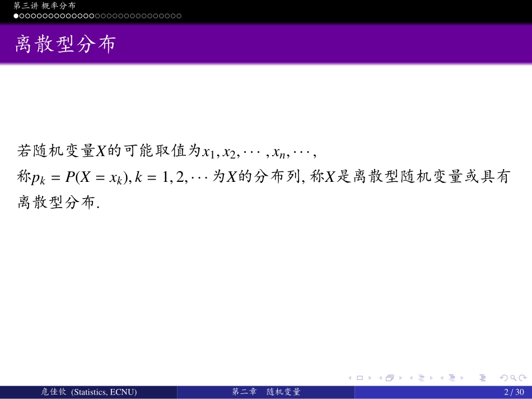The width and height of the screenshot is (532, 399).
Task: Click the next-slide right arrow in the navigation bar
Action: (x=370, y=378)
